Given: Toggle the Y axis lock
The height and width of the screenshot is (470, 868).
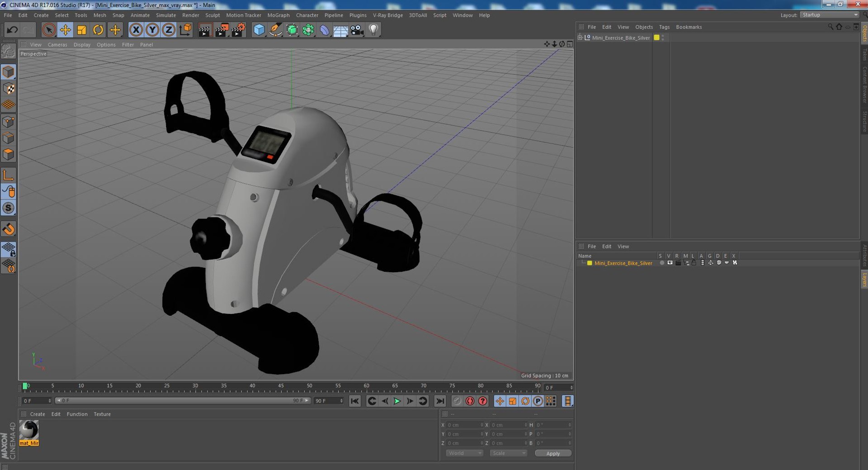Looking at the screenshot, I should [x=152, y=30].
